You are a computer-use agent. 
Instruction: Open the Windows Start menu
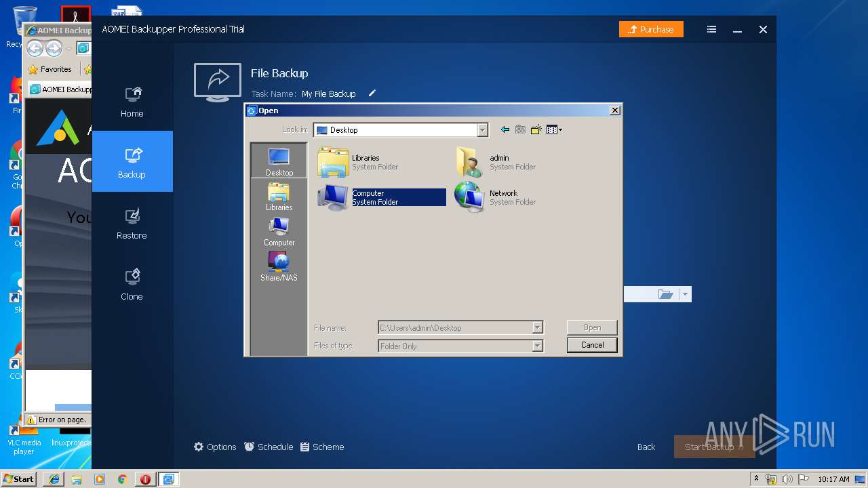coord(19,479)
